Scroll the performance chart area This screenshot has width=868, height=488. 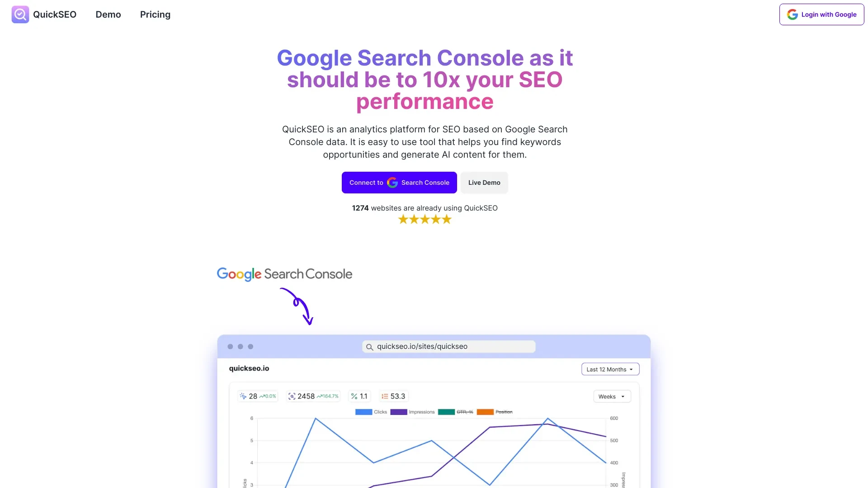click(434, 447)
